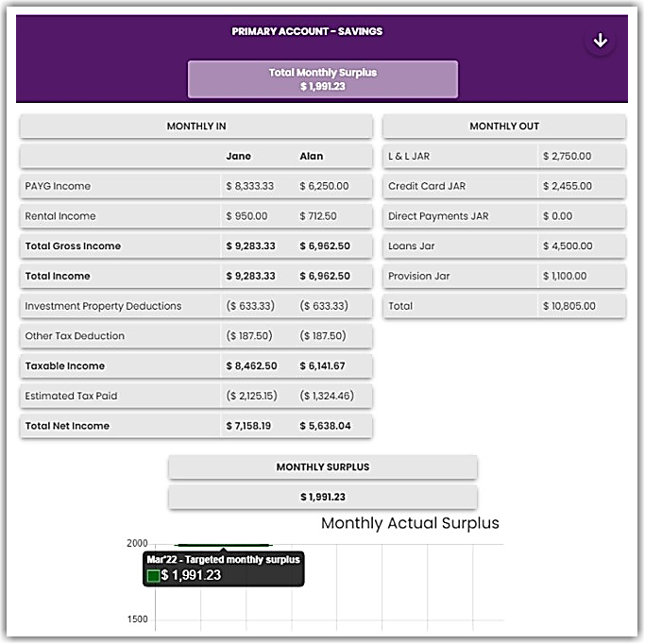Click the Total Monthly Surplus box

[x=323, y=79]
